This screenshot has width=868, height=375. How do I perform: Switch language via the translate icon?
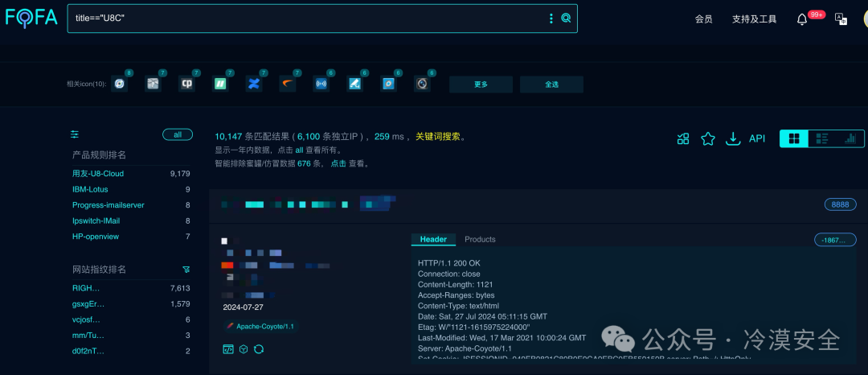point(841,19)
